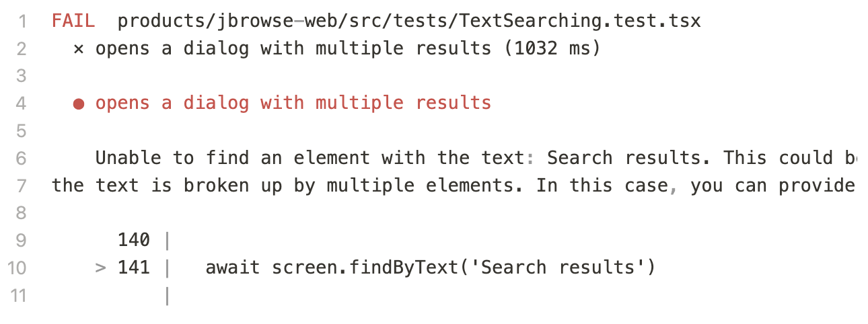The image size is (868, 324).
Task: Select gutter line number 10
Action: pos(17,268)
